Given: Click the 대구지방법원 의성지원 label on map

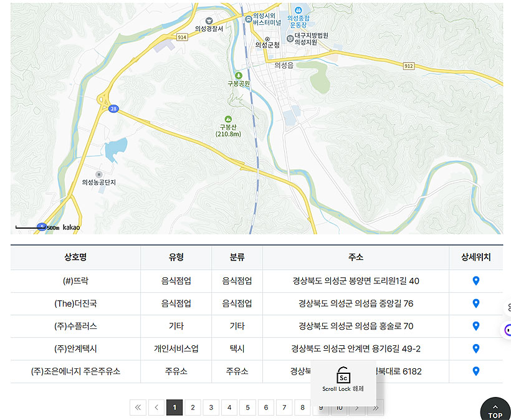Looking at the screenshot, I should click(310, 39).
